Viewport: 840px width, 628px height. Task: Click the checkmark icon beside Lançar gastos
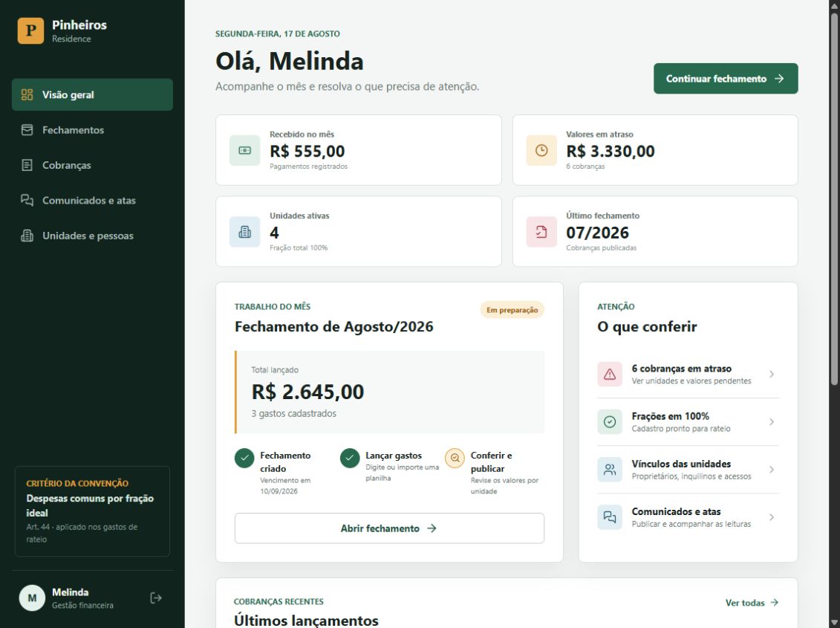[350, 458]
